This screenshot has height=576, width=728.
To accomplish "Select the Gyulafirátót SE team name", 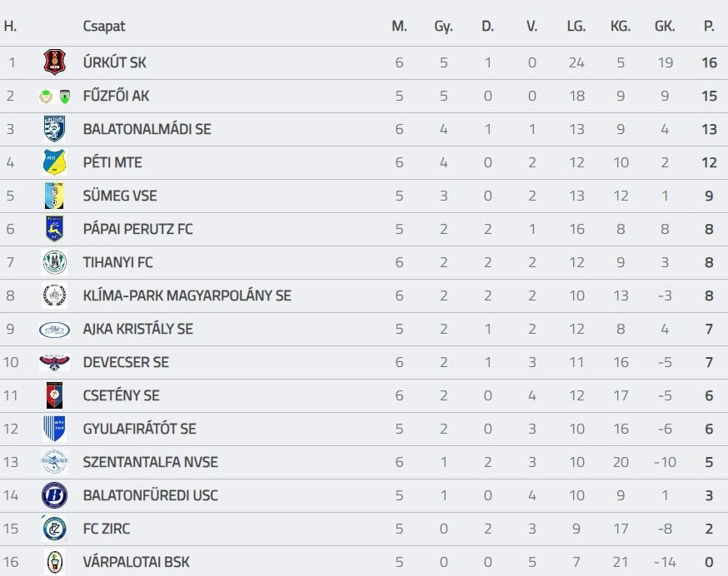I will tap(139, 429).
